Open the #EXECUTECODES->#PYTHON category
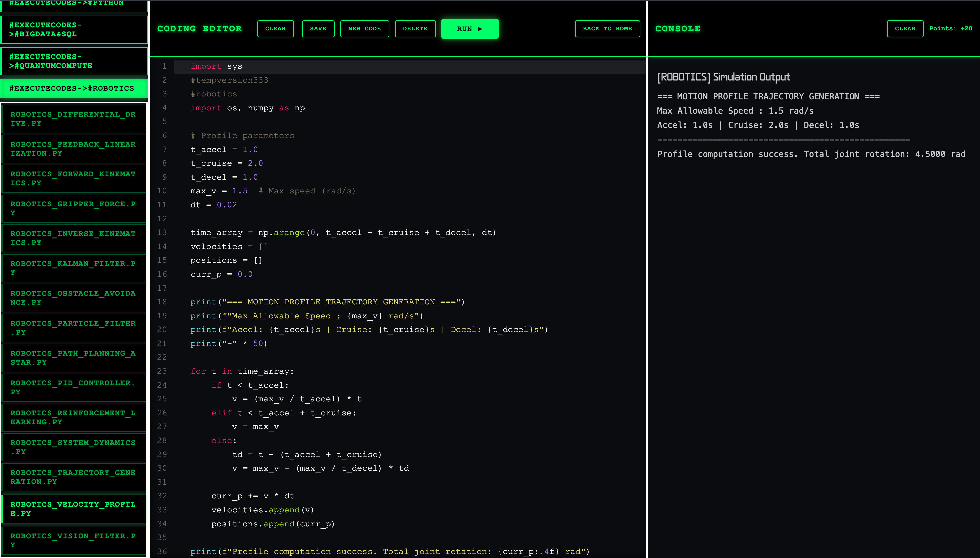The width and height of the screenshot is (980, 558). pos(74,6)
